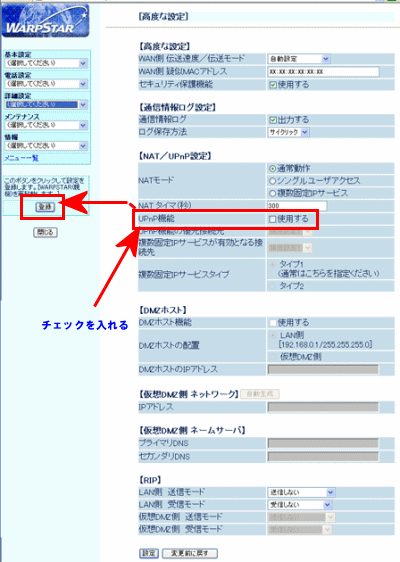Image resolution: width=400 pixels, height=562 pixels.
Task: Expand the メンテナンス dropdown
Action: [x=46, y=125]
